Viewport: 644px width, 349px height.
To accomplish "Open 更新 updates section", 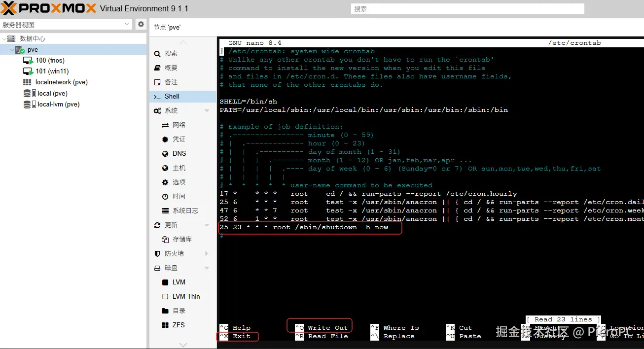I will coord(171,225).
